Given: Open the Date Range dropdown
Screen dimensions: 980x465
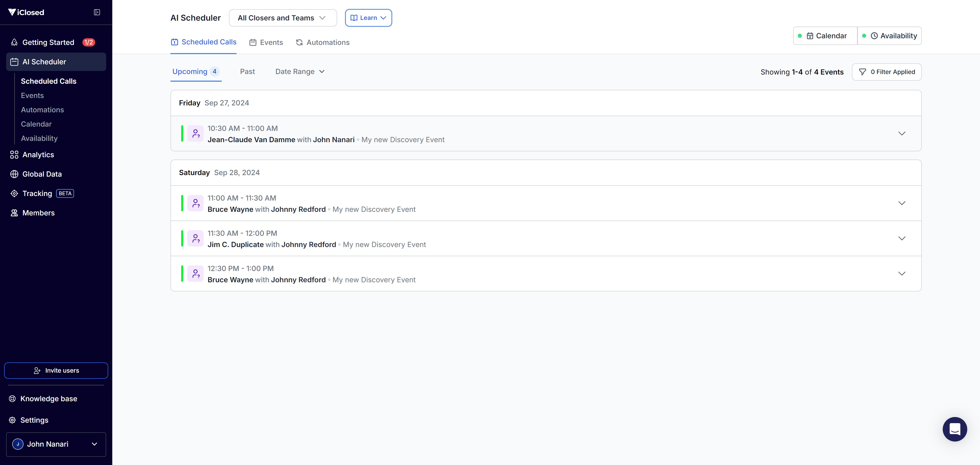Looking at the screenshot, I should pyautogui.click(x=300, y=71).
